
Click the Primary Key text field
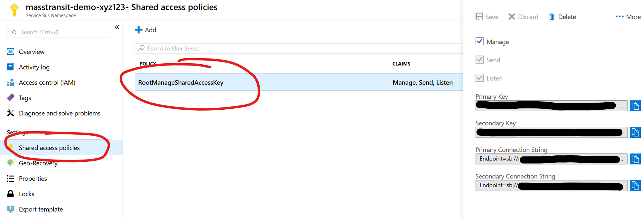551,106
